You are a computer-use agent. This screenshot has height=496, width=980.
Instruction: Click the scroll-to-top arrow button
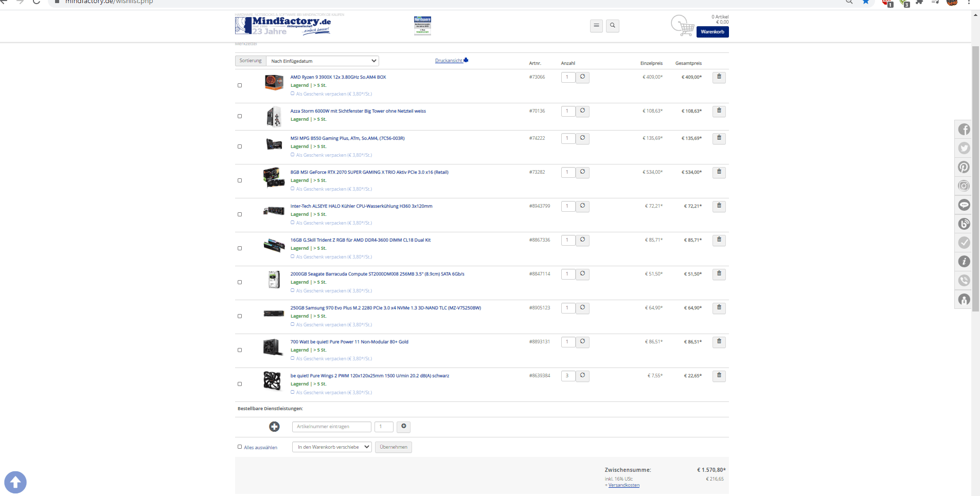15,482
